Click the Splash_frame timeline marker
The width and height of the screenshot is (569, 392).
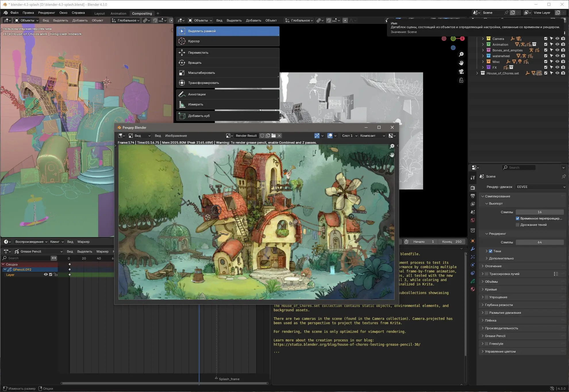click(216, 378)
